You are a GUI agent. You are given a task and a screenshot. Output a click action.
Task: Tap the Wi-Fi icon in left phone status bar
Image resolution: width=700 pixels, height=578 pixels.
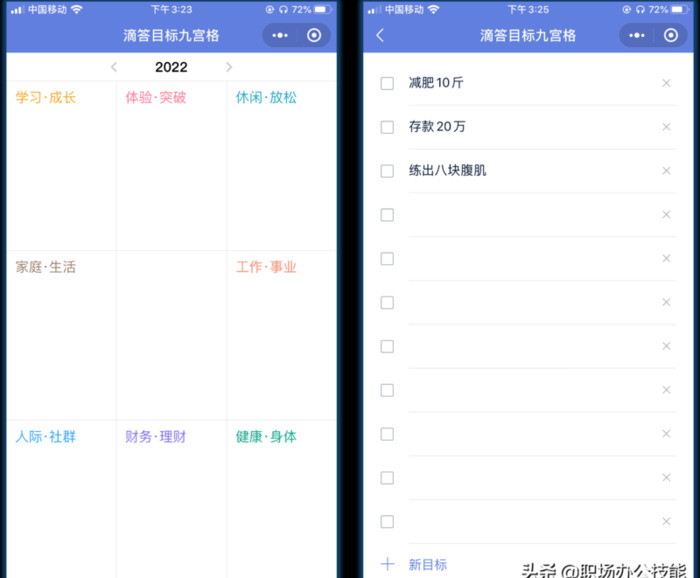coord(77,9)
